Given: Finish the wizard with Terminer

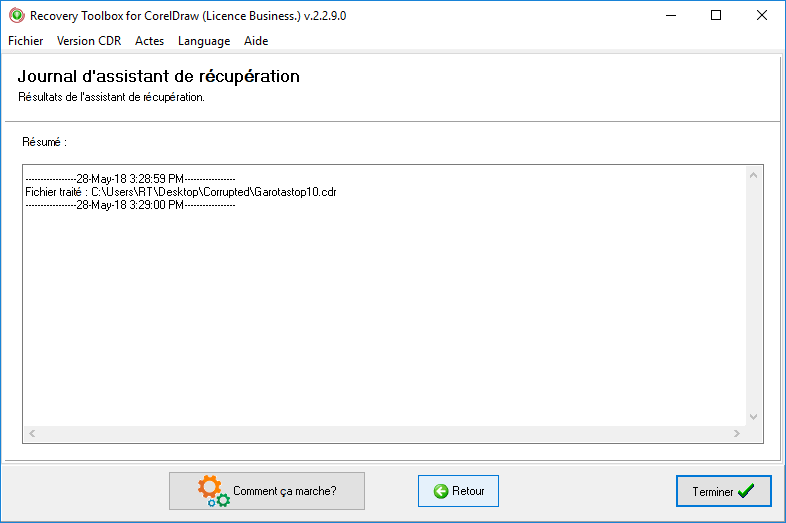Looking at the screenshot, I should pos(723,491).
